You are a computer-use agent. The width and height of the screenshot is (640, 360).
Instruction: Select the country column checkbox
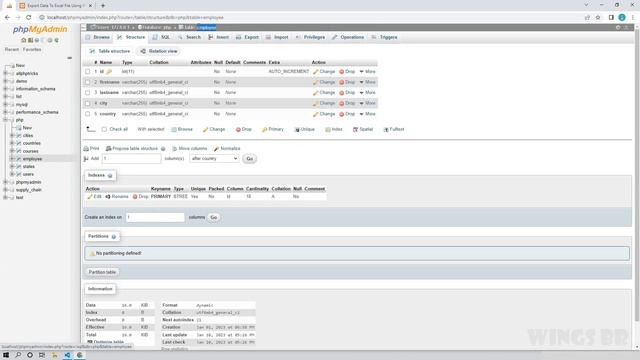tap(87, 114)
